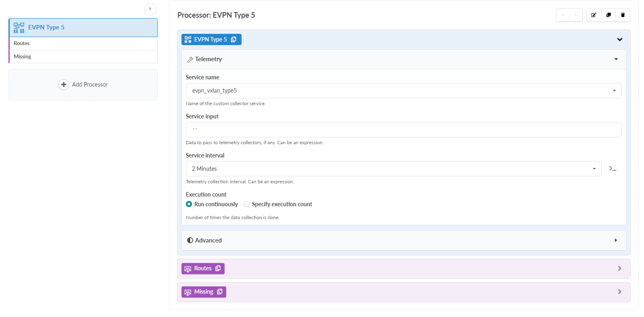Click the EVPN Type 5 processor icon in sidebar
This screenshot has height=317, width=644.
tap(19, 28)
